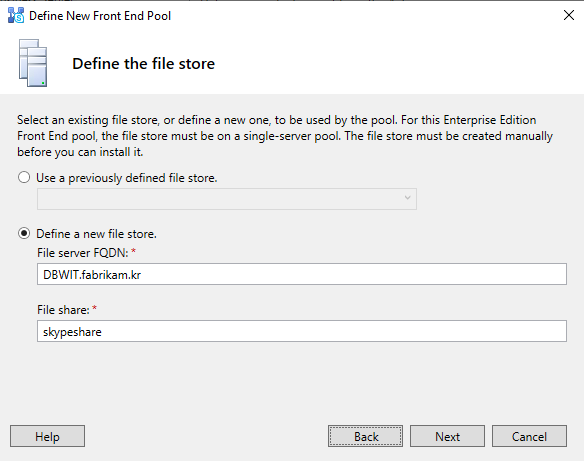Viewport: 584px width, 461px height.
Task: Click the 'File share:' label
Action: (63, 310)
